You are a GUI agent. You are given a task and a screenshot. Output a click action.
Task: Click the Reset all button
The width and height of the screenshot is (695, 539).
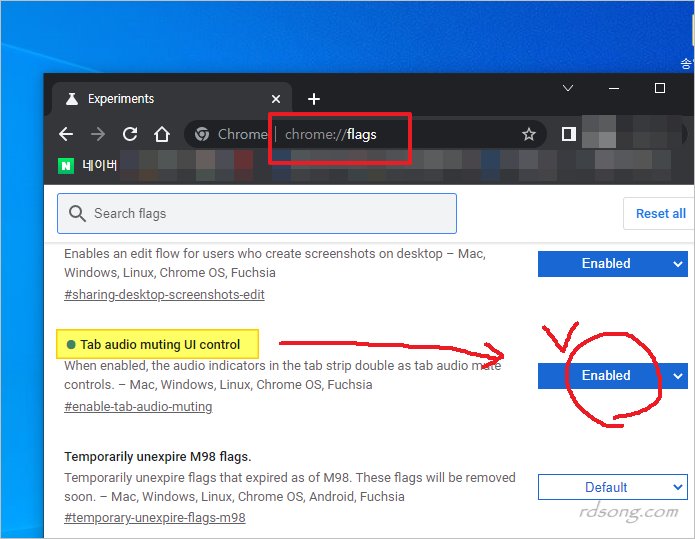[x=660, y=213]
